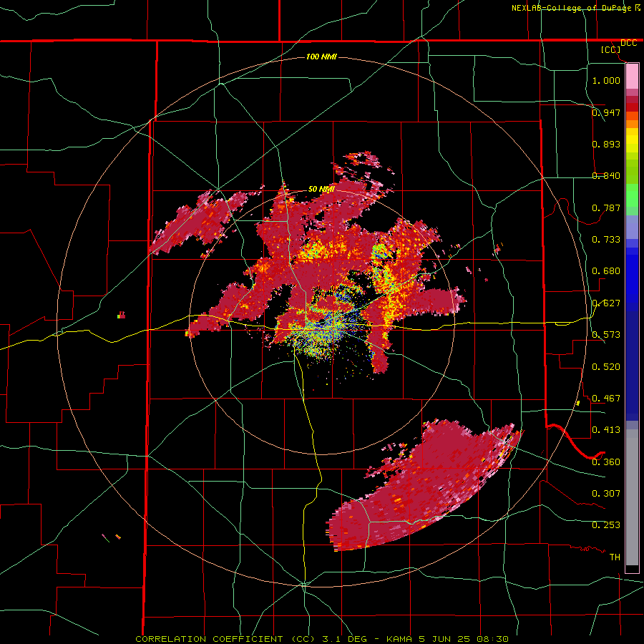Click the 0.413 scale value

click(606, 429)
